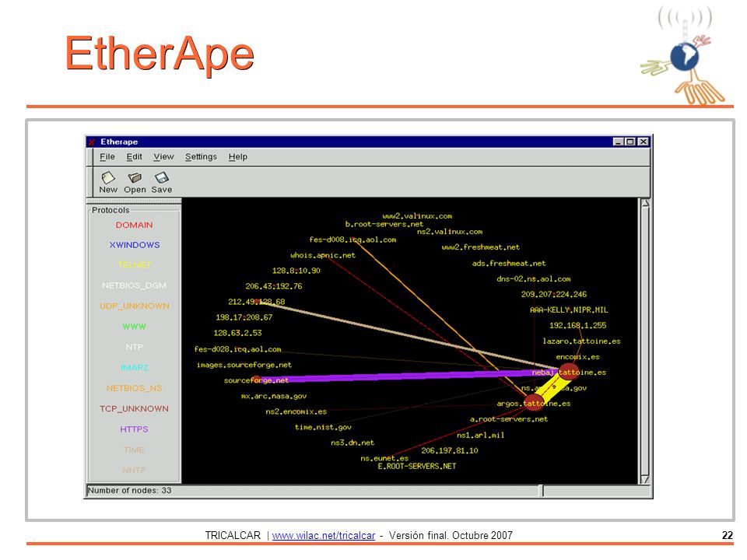Click the 128.8.10.90 node label
747x560 pixels.
click(x=296, y=271)
